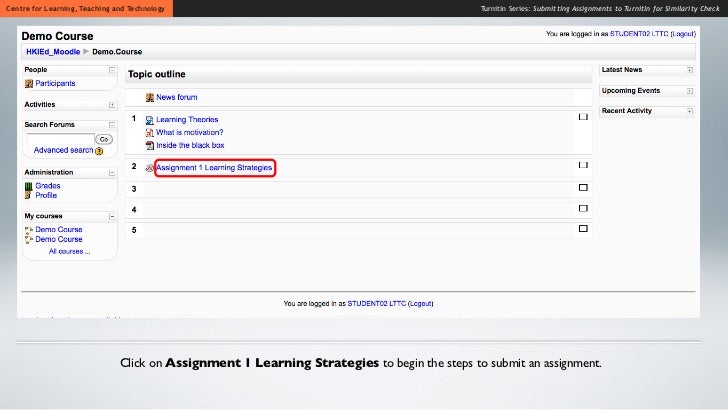728x410 pixels.
Task: Open the Profile link
Action: coord(46,195)
